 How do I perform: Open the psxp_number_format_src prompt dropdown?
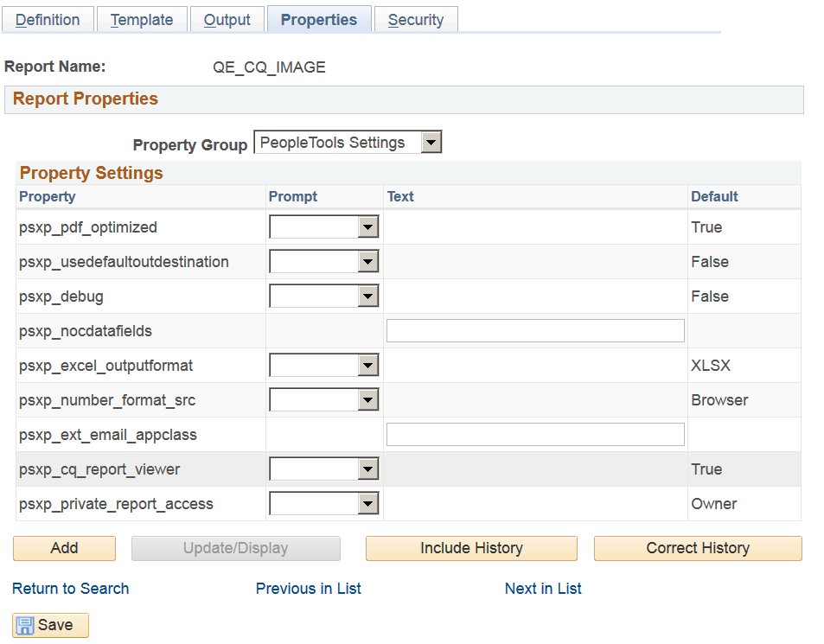click(323, 400)
